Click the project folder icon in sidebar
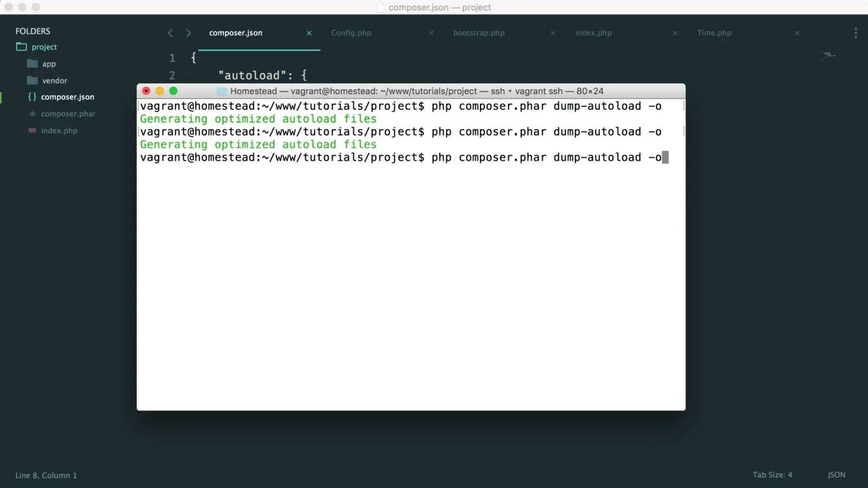The width and height of the screenshot is (868, 488). pos(21,47)
